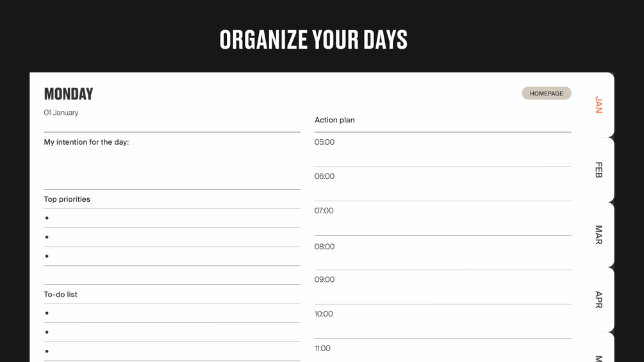Click the 08:00 schedule row
Image resolution: width=644 pixels, height=362 pixels.
tap(442, 253)
